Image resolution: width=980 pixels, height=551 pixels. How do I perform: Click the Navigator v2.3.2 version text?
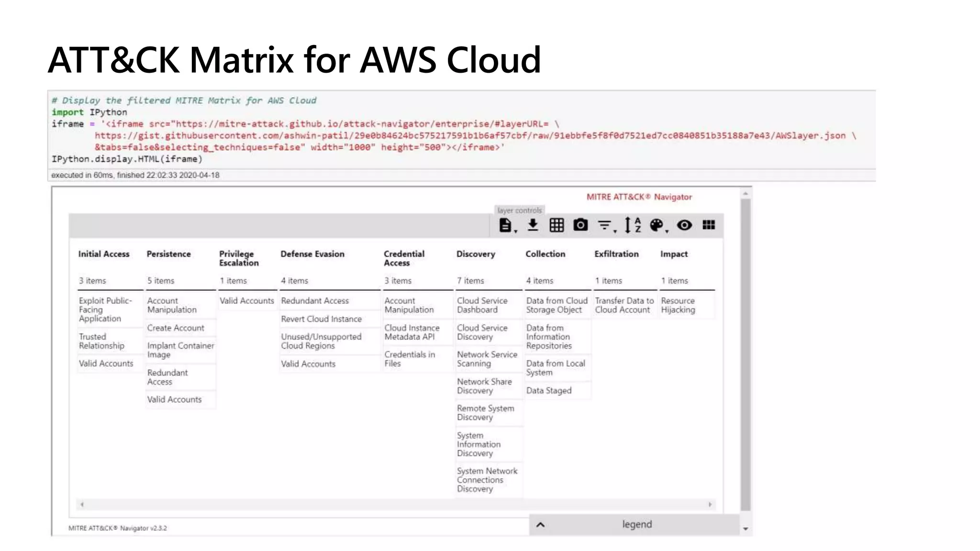[118, 528]
